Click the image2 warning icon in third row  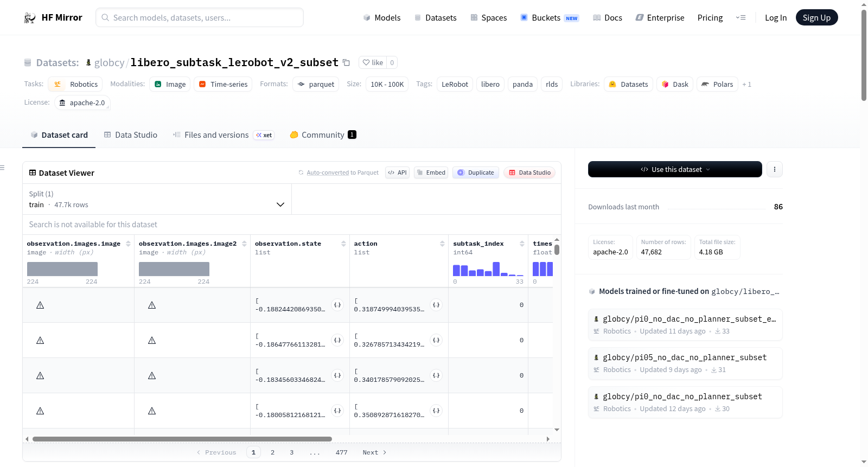click(x=152, y=376)
